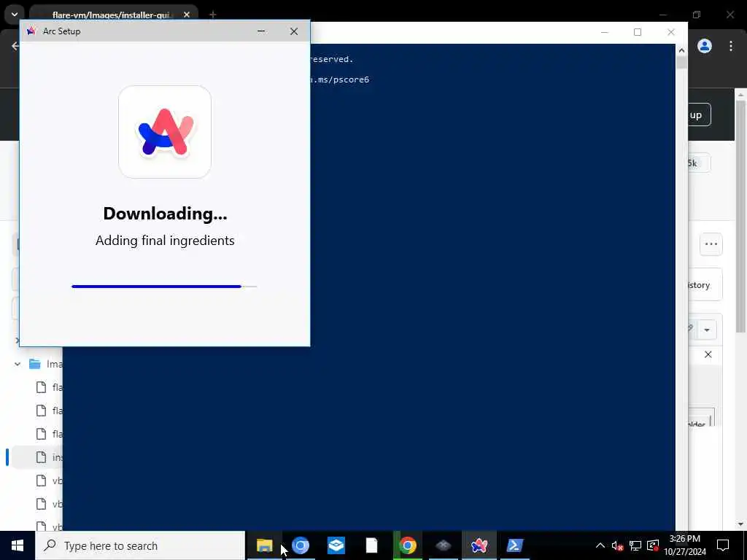Click the GitHub page scrollbar thumb
The height and width of the screenshot is (560, 747).
pyautogui.click(x=741, y=217)
